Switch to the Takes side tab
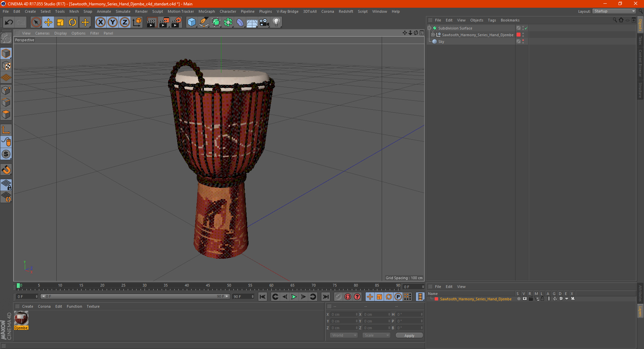Screen dimensions: 644x349 (x=640, y=41)
